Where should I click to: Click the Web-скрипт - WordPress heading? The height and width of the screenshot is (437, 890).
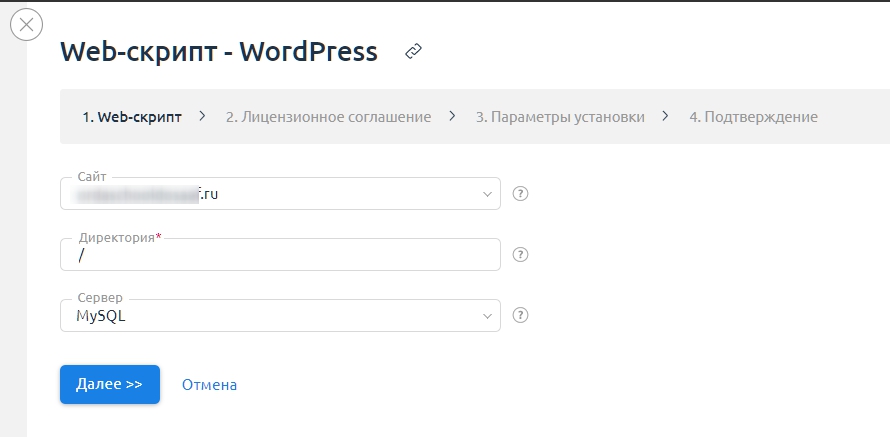(219, 52)
